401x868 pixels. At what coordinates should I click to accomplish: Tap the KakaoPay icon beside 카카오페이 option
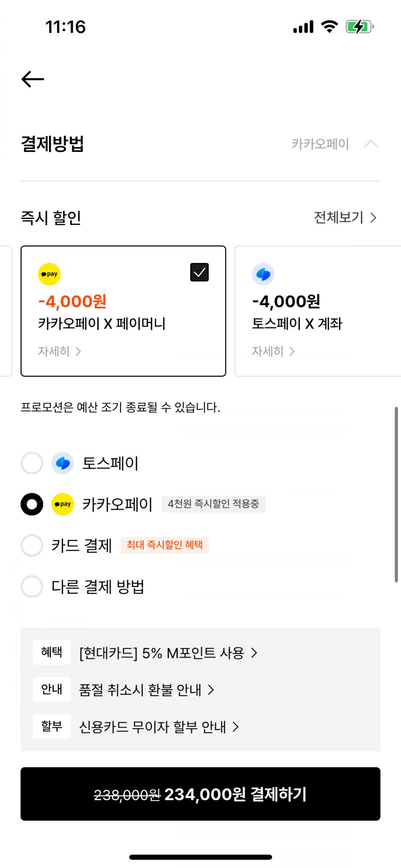point(63,504)
